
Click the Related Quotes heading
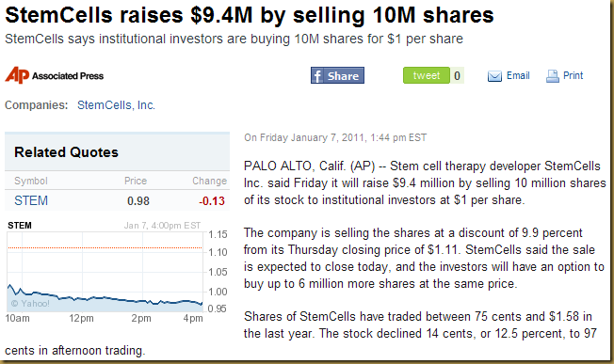point(66,152)
